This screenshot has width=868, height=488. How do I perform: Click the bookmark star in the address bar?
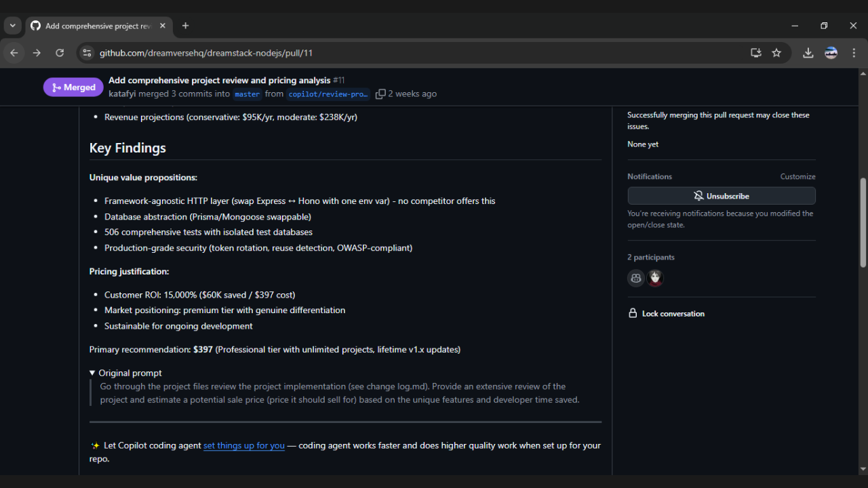(776, 52)
